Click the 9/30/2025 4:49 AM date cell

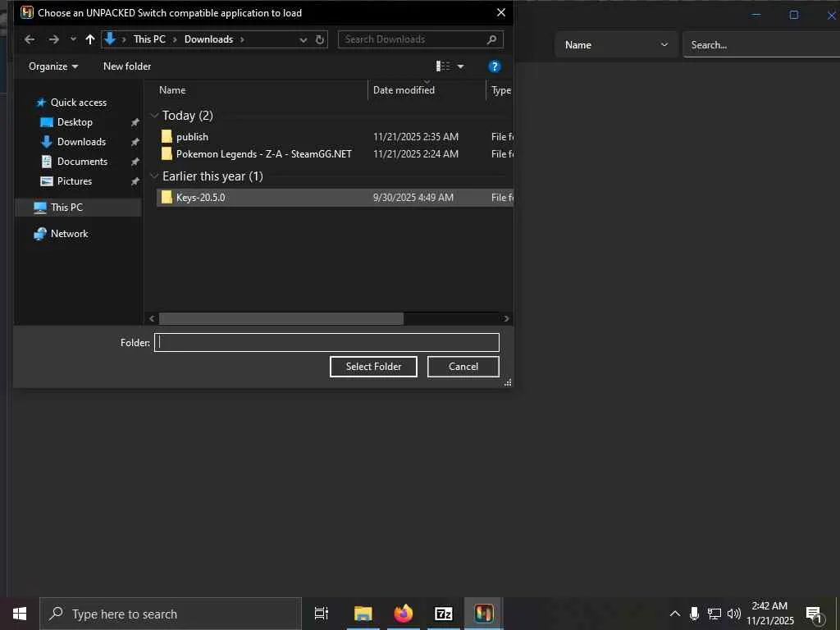[413, 197]
